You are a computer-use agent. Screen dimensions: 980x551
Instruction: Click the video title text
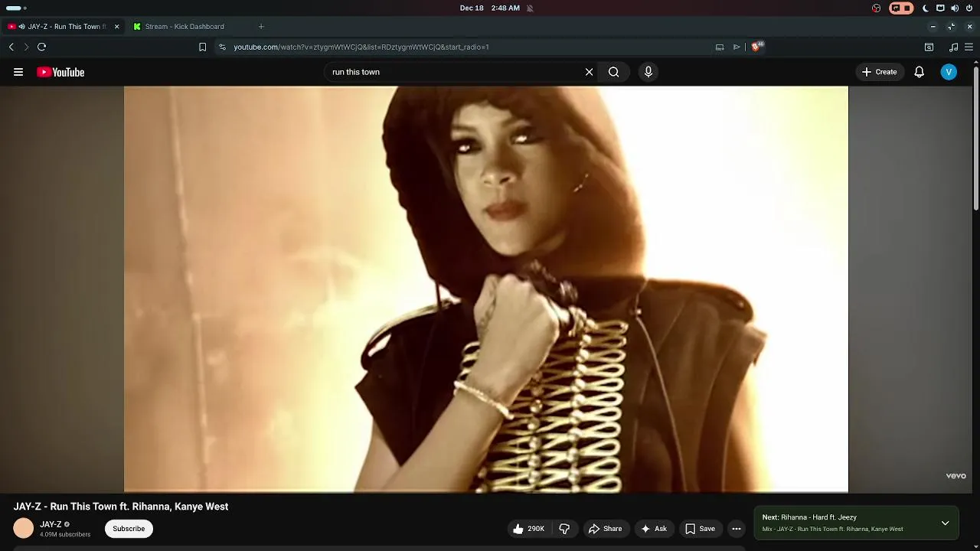click(121, 507)
